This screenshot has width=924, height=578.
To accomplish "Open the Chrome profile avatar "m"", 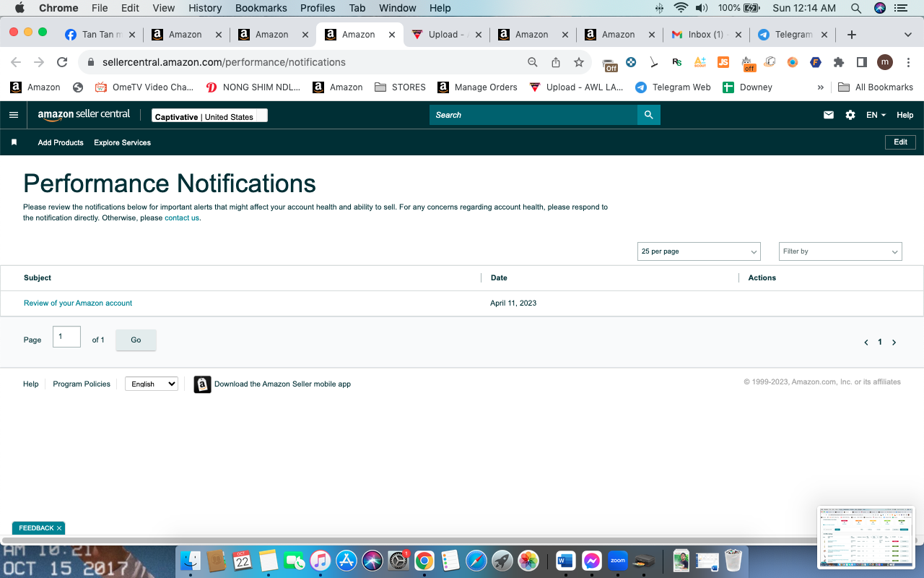I will click(x=885, y=62).
